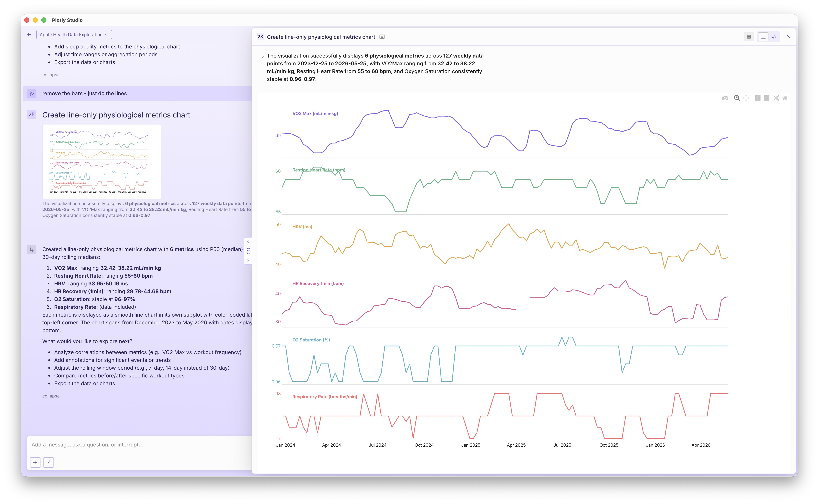Click the panel title 'Create line-only physiological metrics chart'
Screen dimensions: 819x504
[x=321, y=37]
